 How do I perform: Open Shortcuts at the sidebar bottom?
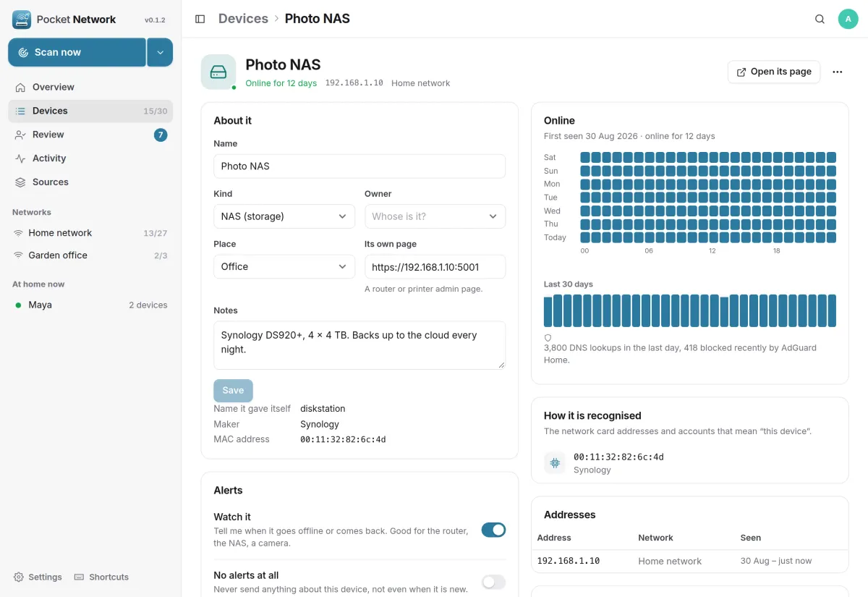click(x=101, y=577)
